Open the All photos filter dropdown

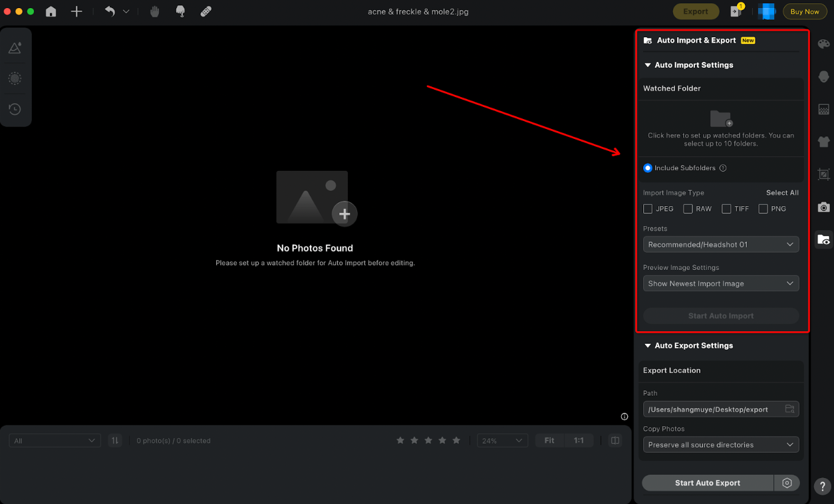53,440
